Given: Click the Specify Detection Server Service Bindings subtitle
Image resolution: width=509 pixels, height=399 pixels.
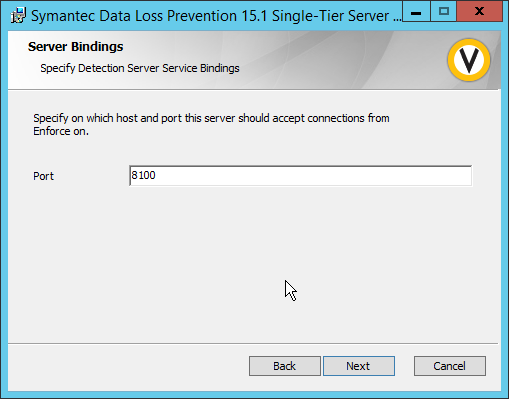Looking at the screenshot, I should [x=140, y=68].
